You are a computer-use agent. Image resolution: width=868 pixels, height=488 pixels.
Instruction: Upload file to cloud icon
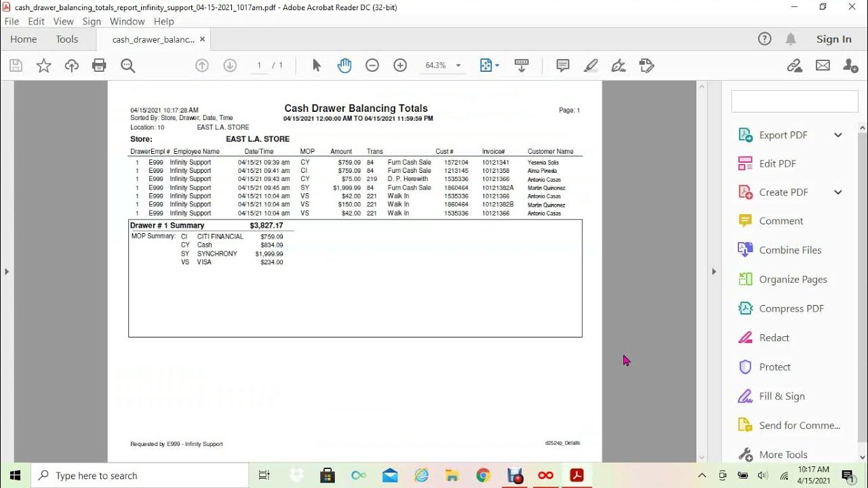coord(71,66)
